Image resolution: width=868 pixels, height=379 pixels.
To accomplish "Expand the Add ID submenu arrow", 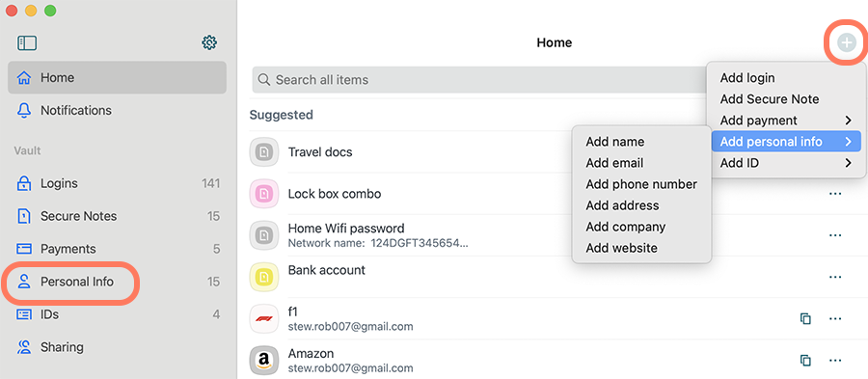I will coord(848,163).
